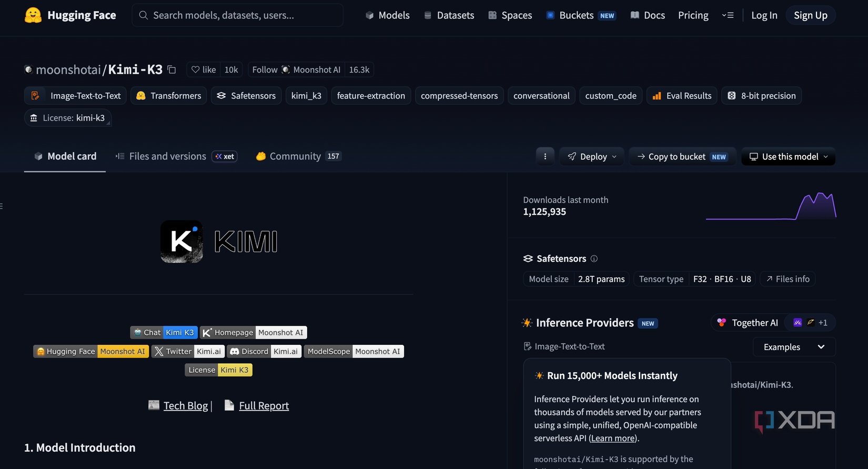The width and height of the screenshot is (868, 469).
Task: Open the Tech Blog link
Action: (x=186, y=405)
